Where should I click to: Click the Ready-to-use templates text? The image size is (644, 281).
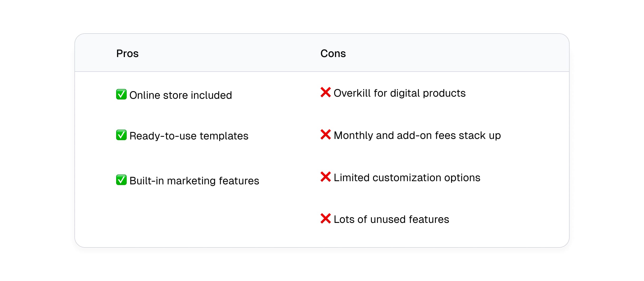click(189, 136)
